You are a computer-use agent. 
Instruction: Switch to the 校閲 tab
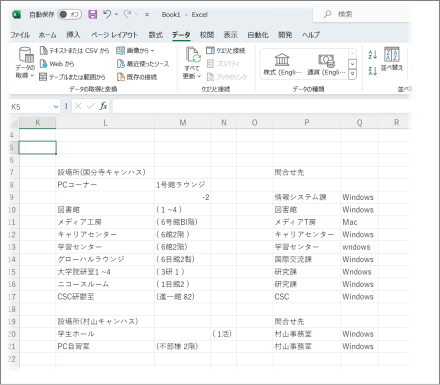tap(207, 35)
